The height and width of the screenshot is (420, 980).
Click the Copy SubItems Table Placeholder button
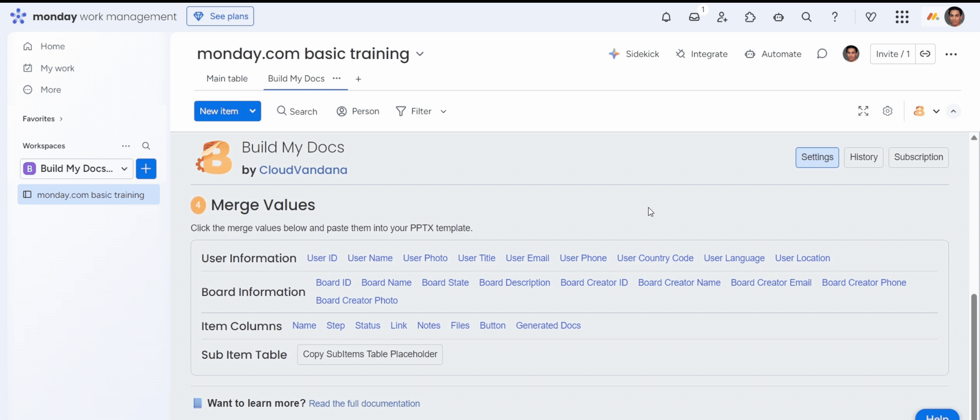370,354
